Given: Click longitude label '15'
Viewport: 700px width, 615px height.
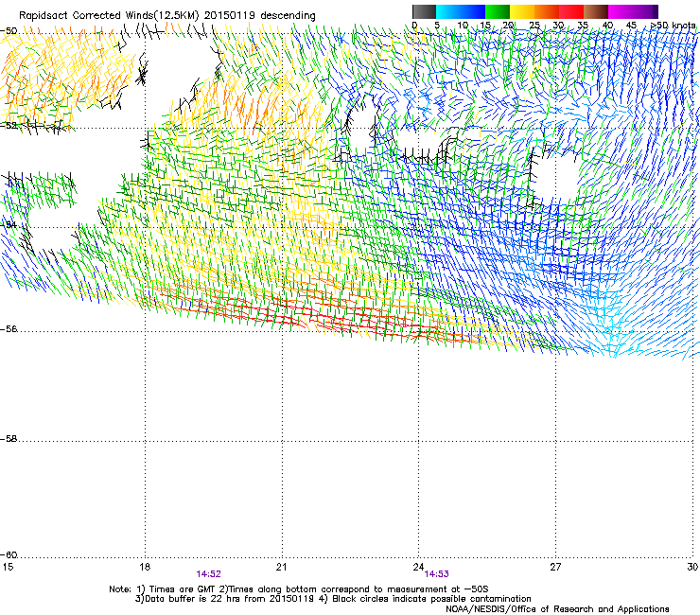Looking at the screenshot, I should click(8, 567).
